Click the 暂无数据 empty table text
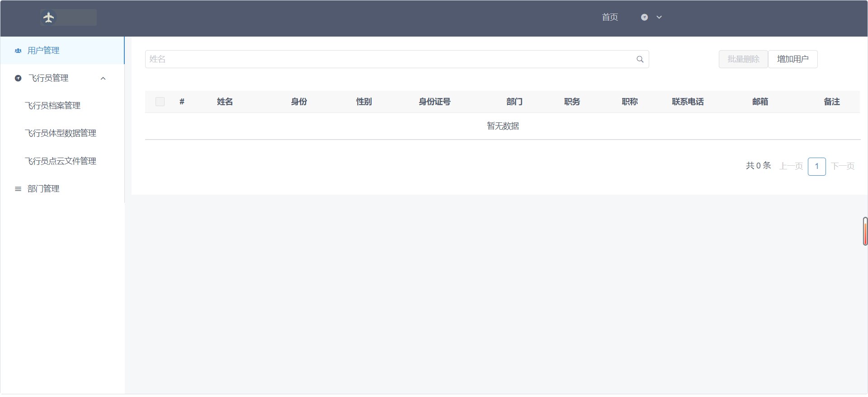868x397 pixels. (503, 126)
